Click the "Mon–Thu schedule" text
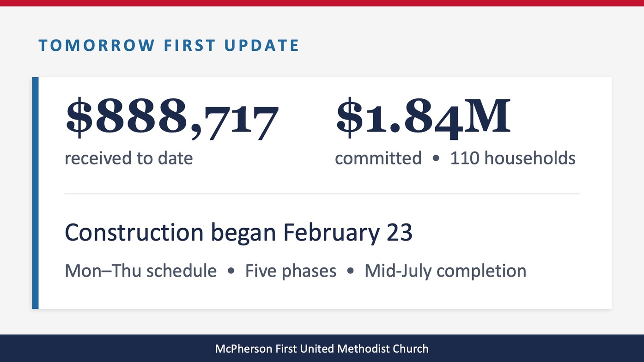This screenshot has width=644, height=362. coord(140,271)
